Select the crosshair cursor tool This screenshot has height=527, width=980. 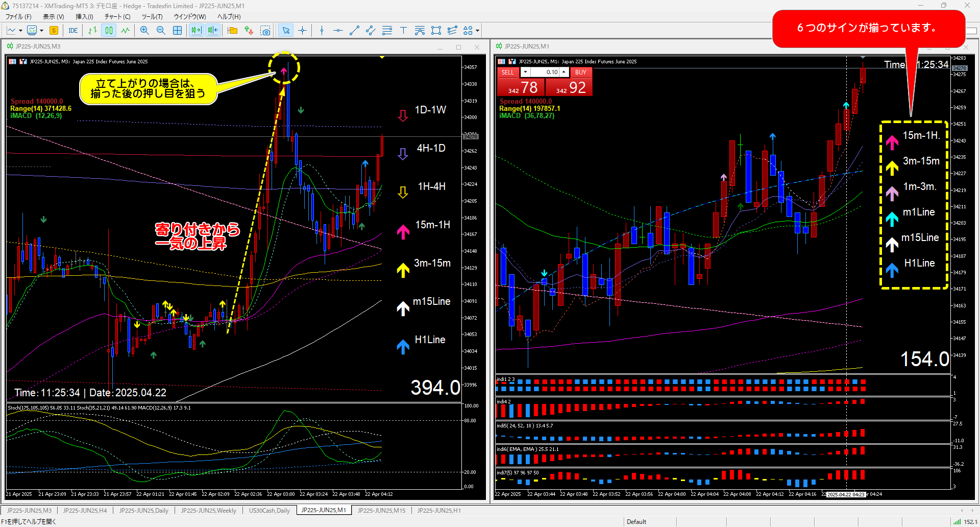(303, 31)
